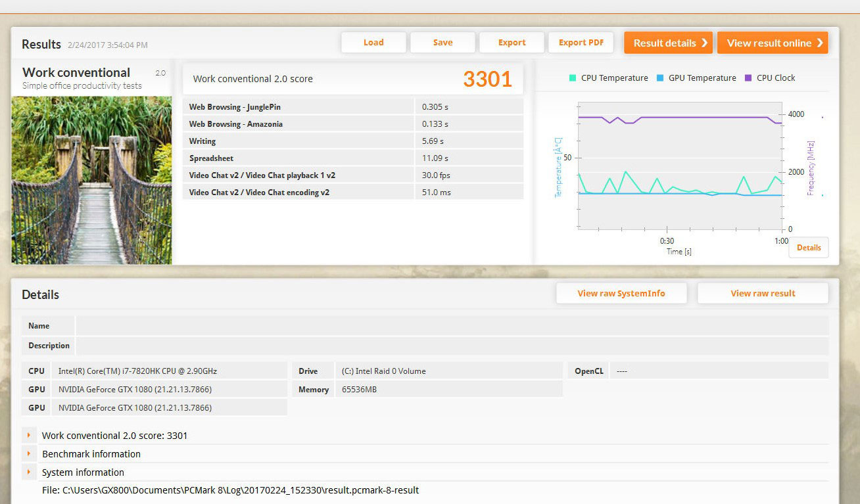
Task: Click Export PDF button
Action: [x=581, y=43]
